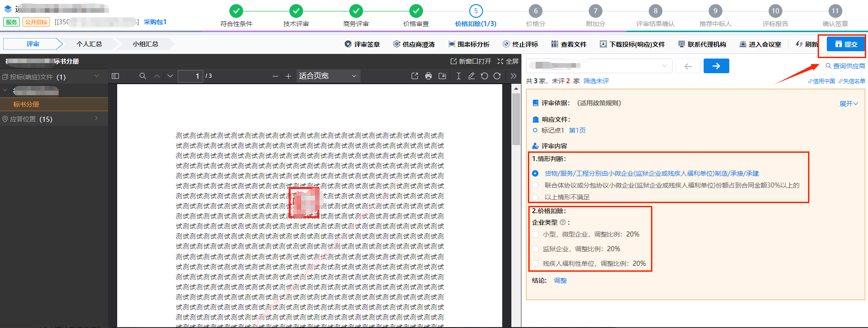This screenshot has width=868, height=328.
Task: Open 评审签章 review stamp
Action: (362, 44)
